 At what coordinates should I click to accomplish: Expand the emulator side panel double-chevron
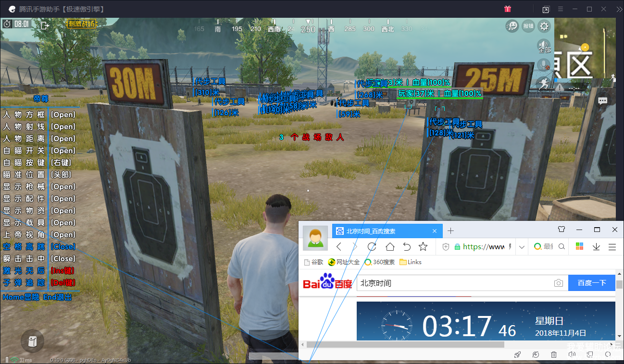coord(618,9)
